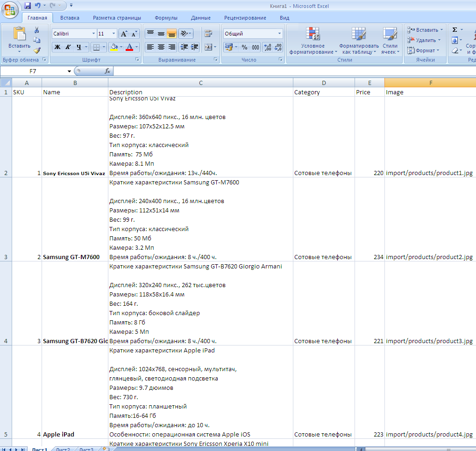476x451 pixels.
Task: Toggle italic К formatting
Action: pyautogui.click(x=68, y=47)
